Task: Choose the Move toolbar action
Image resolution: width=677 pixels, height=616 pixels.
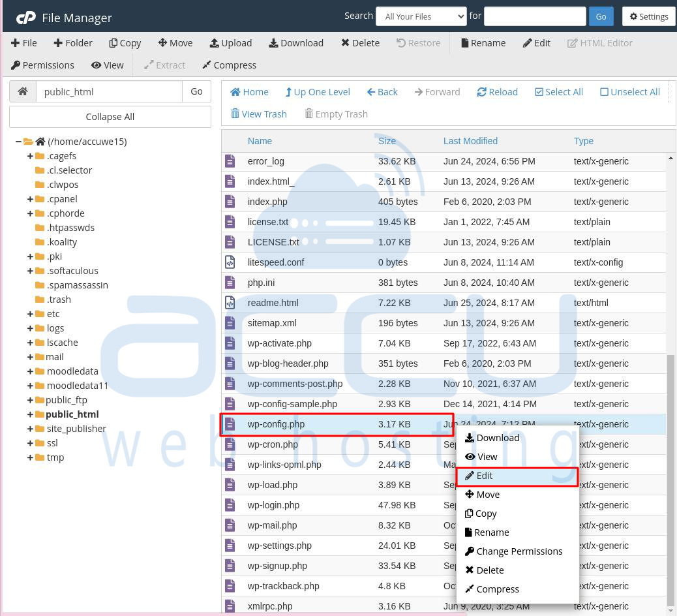Action: (x=175, y=43)
